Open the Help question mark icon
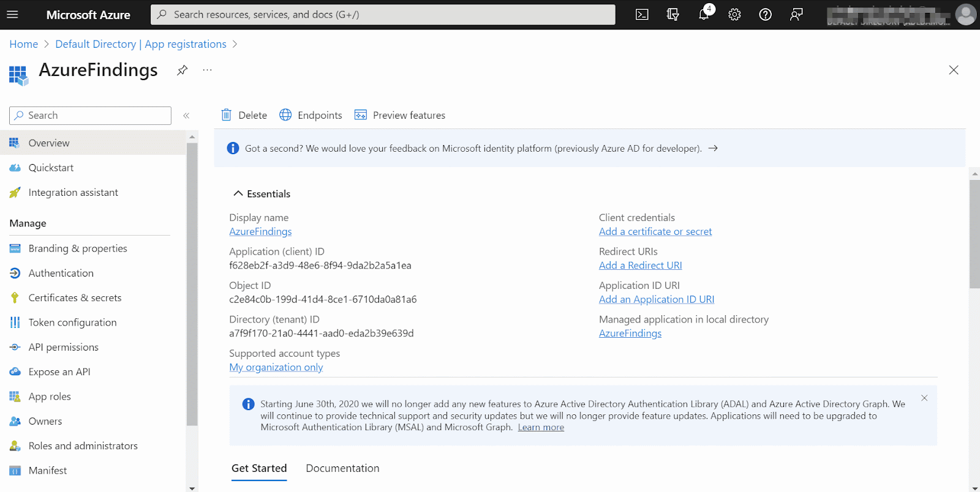 (x=765, y=15)
